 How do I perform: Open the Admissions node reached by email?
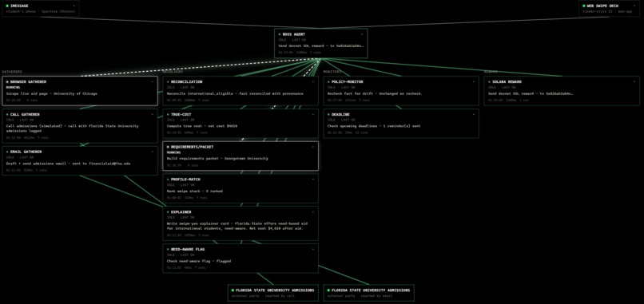coord(369,293)
